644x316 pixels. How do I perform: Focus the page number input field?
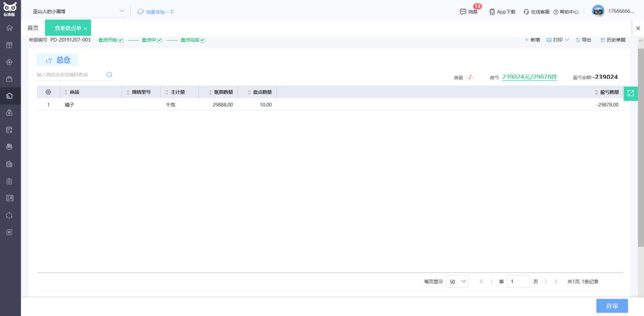[x=518, y=281]
